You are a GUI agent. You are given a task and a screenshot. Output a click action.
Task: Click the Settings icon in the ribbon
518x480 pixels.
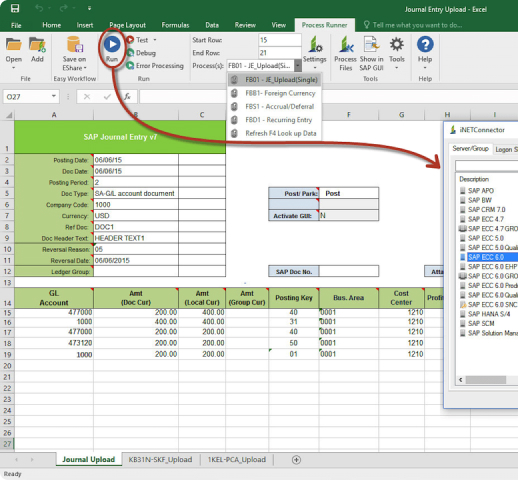click(x=314, y=45)
